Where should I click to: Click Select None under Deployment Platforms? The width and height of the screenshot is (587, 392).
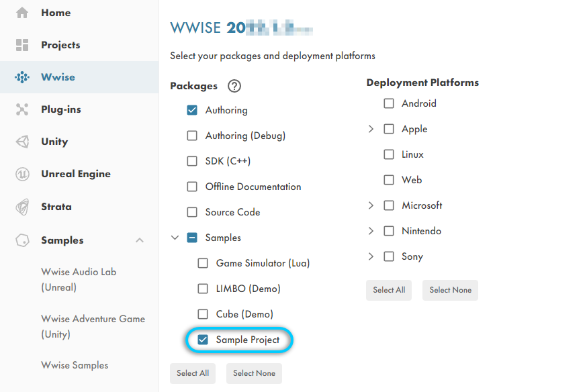point(451,290)
